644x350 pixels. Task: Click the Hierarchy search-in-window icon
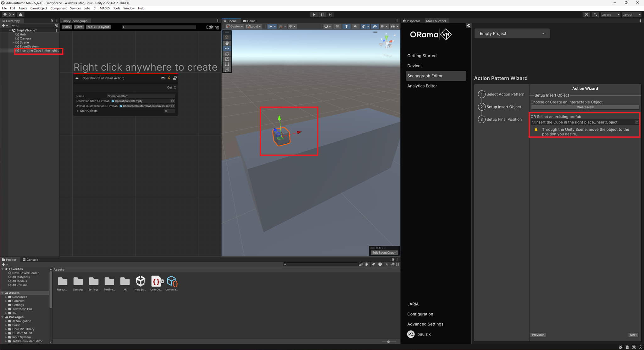56,26
